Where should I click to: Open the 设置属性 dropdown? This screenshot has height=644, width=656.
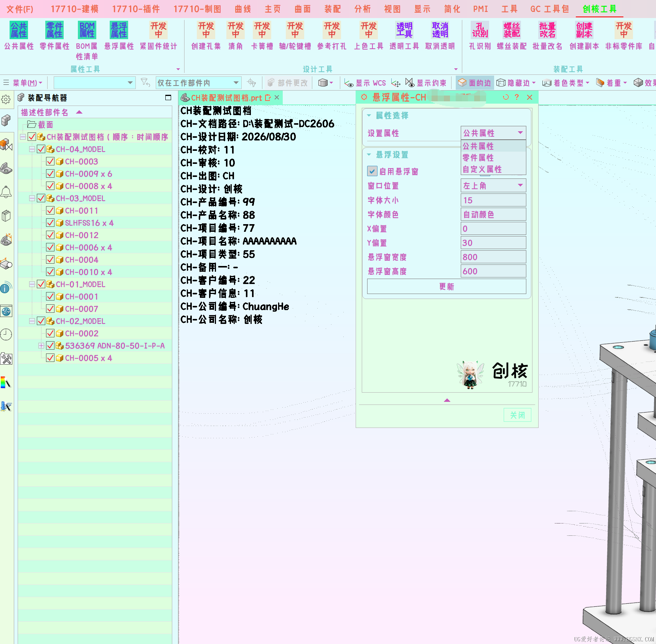pos(493,133)
